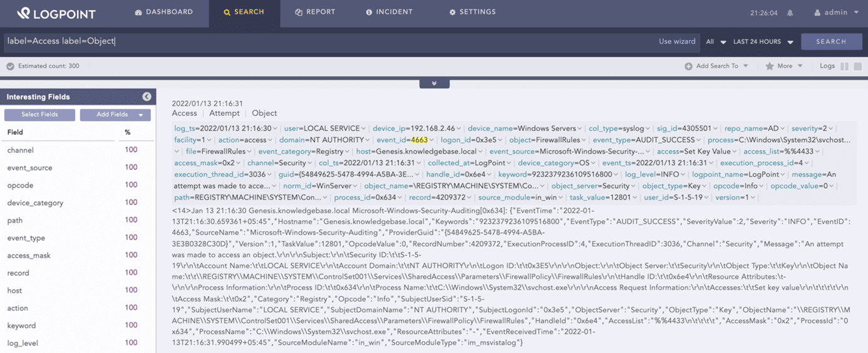Expand the logon_id=0x3e5 dropdown arrow
Screen dimensions: 868x353
pyautogui.click(x=500, y=140)
